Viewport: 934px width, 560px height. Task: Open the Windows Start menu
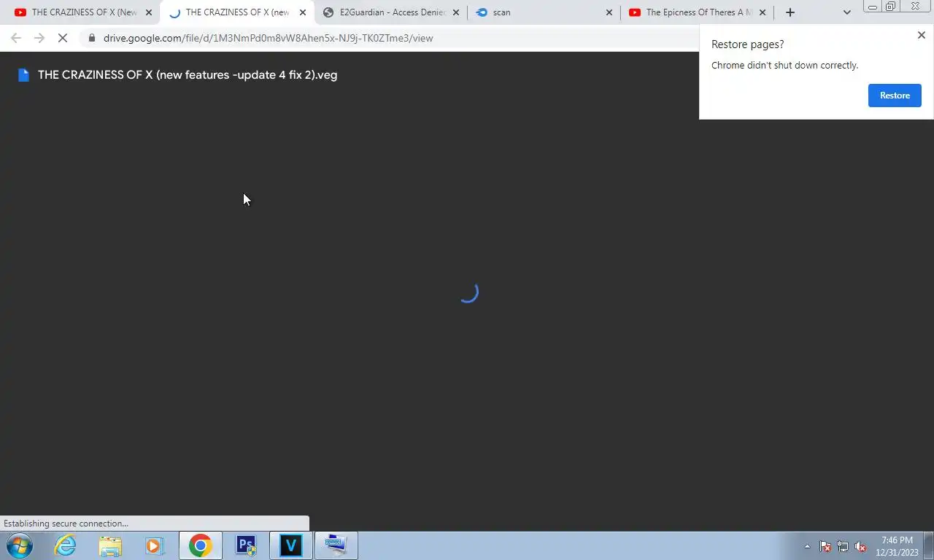(x=19, y=545)
